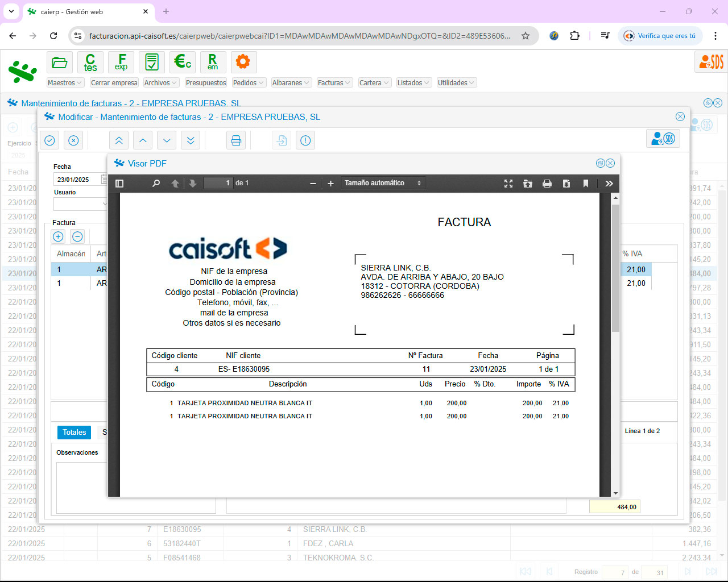The height and width of the screenshot is (582, 728).
Task: Go to first record double-up arrow
Action: click(119, 140)
